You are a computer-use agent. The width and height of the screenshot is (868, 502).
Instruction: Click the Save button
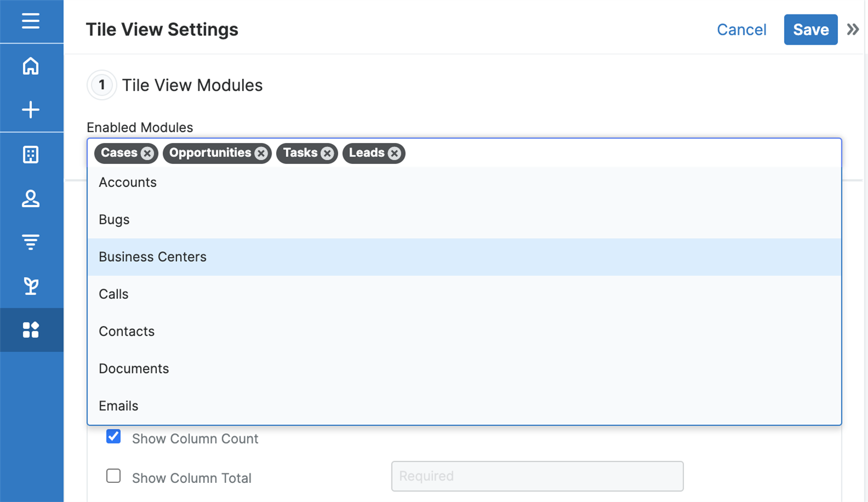[810, 30]
